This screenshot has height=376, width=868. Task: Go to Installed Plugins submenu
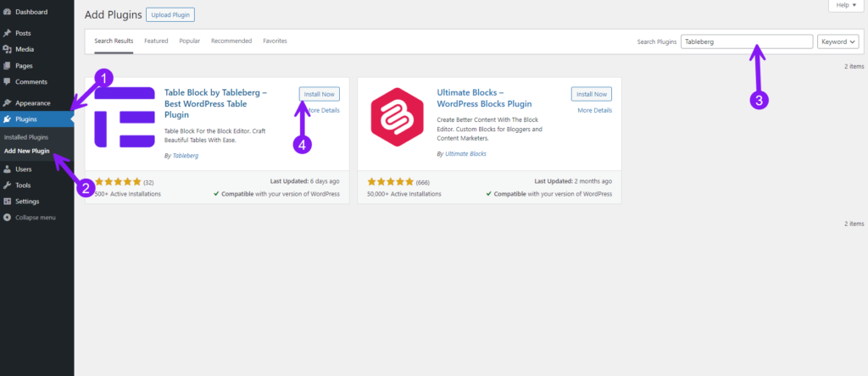26,137
